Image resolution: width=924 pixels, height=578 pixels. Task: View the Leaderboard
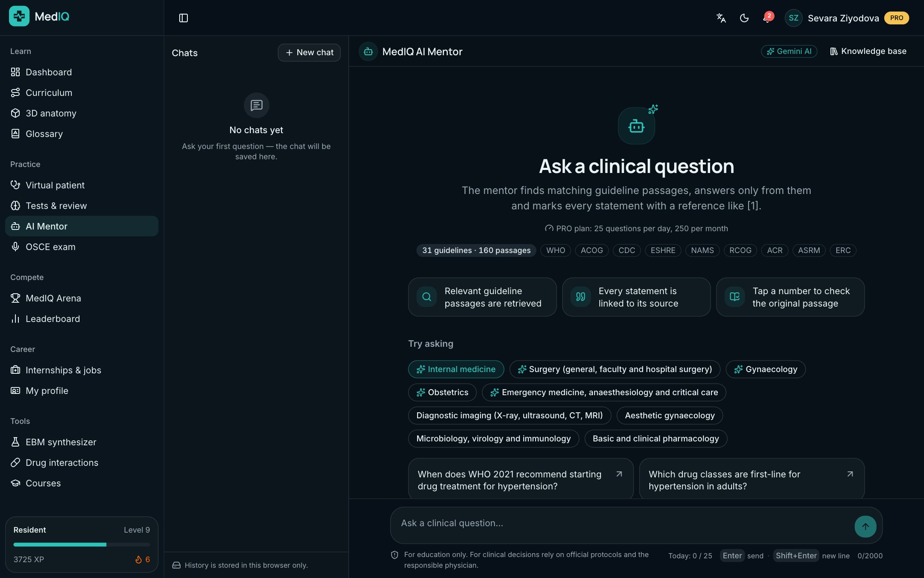click(x=82, y=319)
